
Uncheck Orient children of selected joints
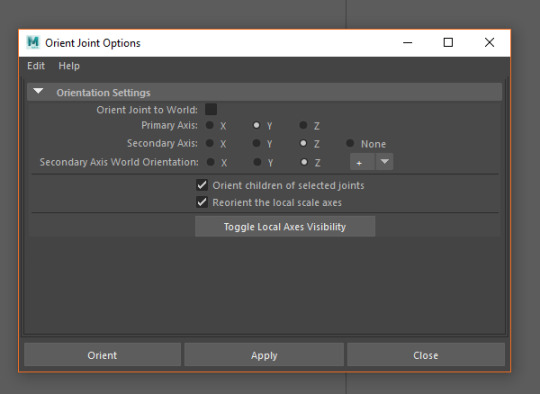coord(202,185)
